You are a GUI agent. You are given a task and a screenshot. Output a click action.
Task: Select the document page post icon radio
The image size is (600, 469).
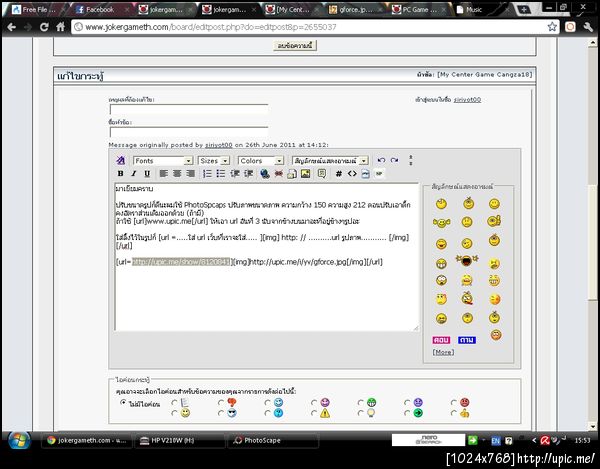point(174,402)
